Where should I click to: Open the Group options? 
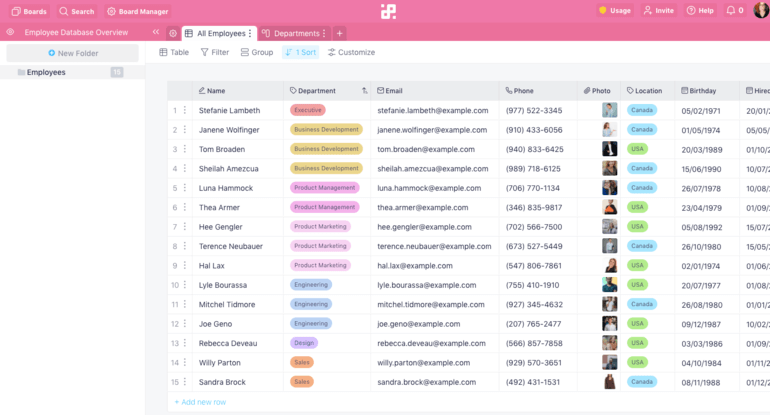257,52
